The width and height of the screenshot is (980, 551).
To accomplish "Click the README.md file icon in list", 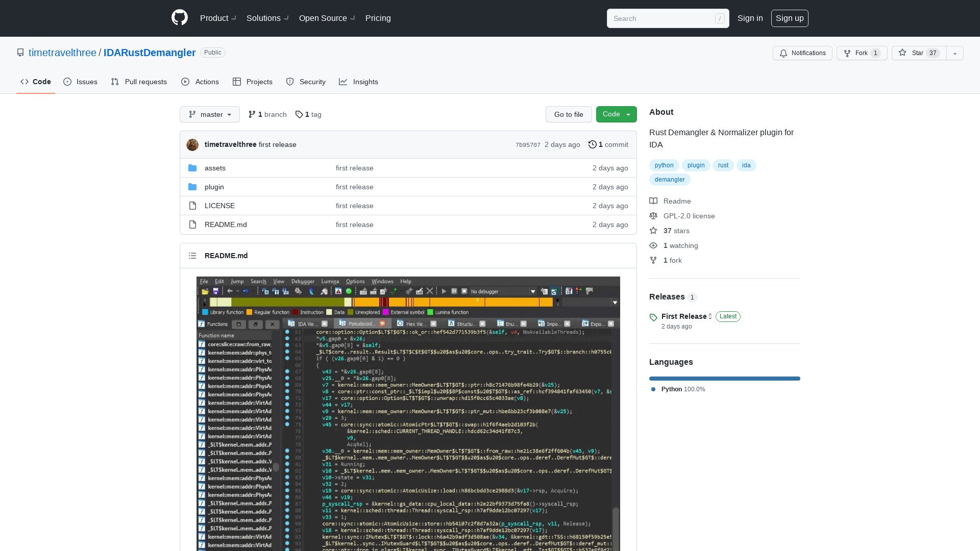I will pyautogui.click(x=192, y=224).
